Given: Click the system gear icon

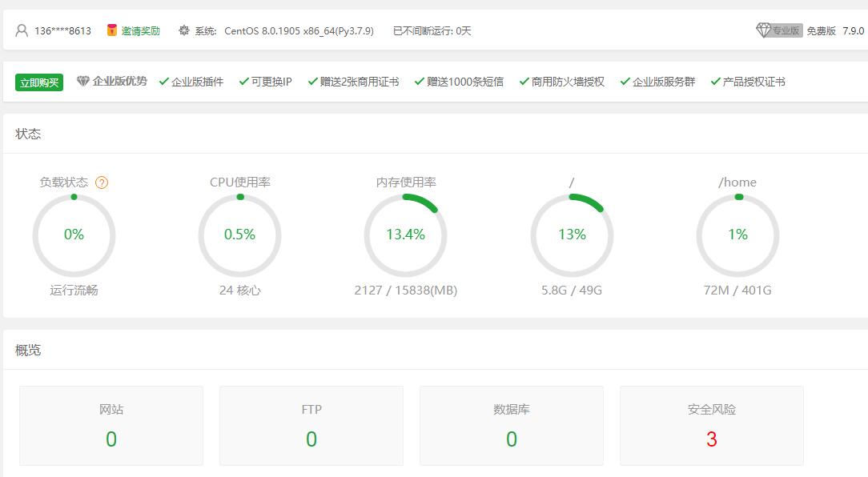Looking at the screenshot, I should click(x=184, y=30).
